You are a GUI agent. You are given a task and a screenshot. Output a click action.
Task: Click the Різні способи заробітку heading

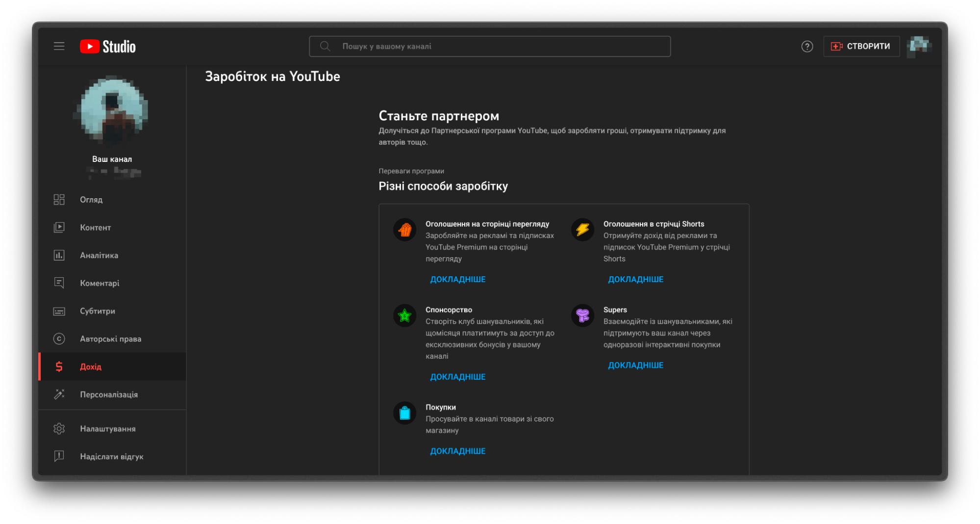tap(443, 186)
